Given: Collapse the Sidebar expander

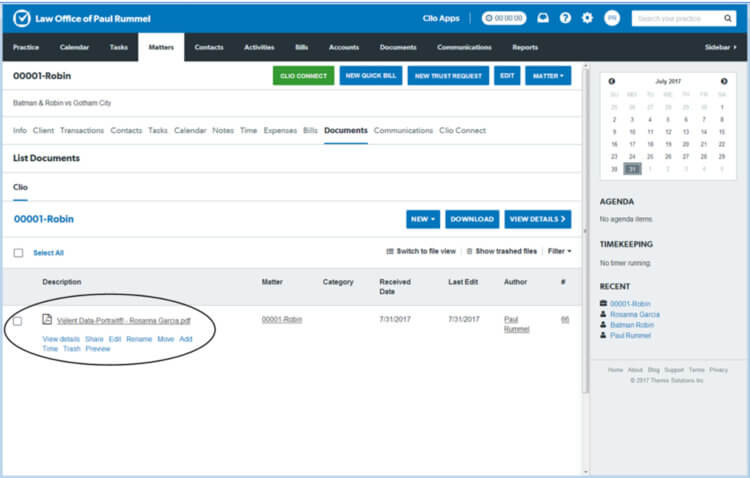Looking at the screenshot, I should point(720,47).
